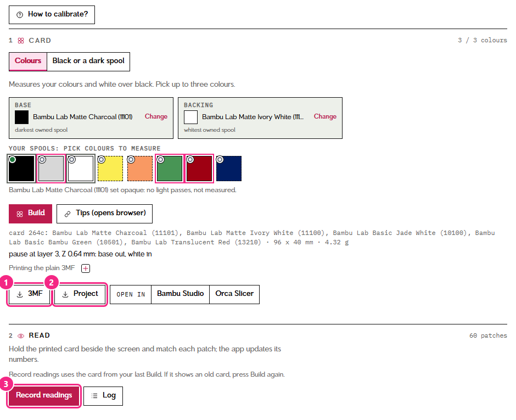Open the Log button

click(x=103, y=396)
